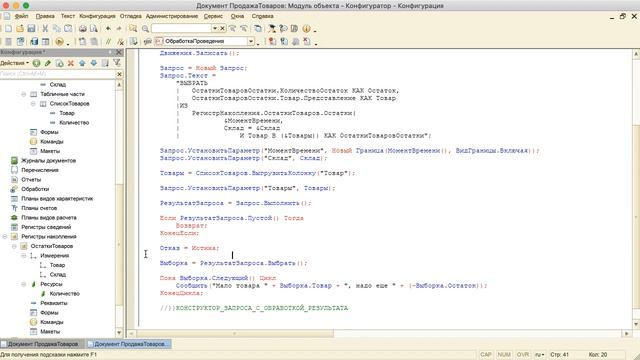Click the 'Возврат;' code line

pyautogui.click(x=191, y=226)
